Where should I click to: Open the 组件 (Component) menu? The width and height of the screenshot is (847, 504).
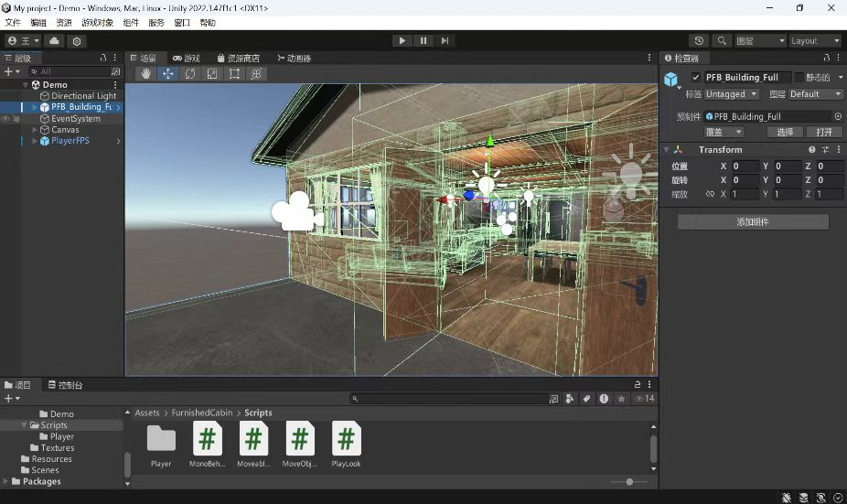point(131,22)
